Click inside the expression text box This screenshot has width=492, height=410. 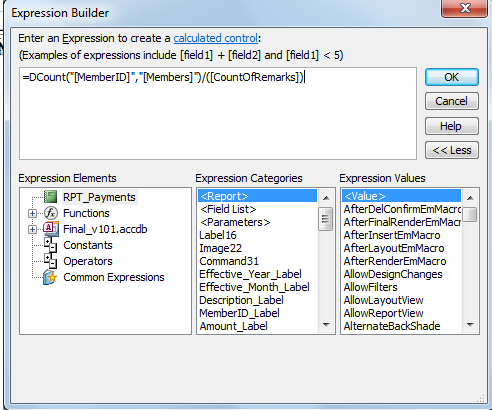coord(218,114)
